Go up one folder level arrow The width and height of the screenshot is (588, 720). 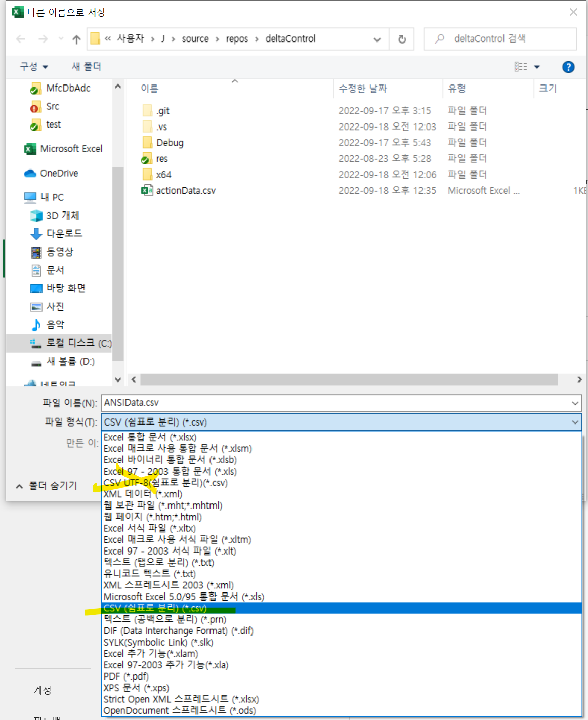point(76,39)
